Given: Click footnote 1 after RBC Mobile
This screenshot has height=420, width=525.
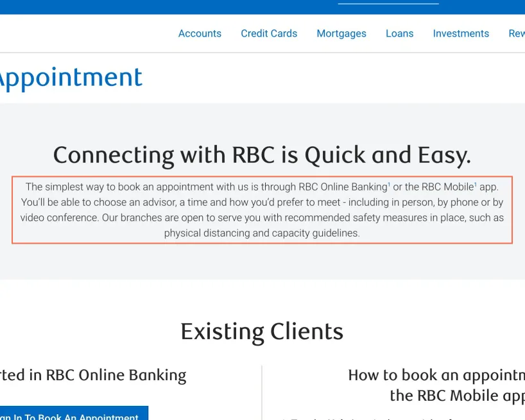Looking at the screenshot, I should tap(476, 184).
